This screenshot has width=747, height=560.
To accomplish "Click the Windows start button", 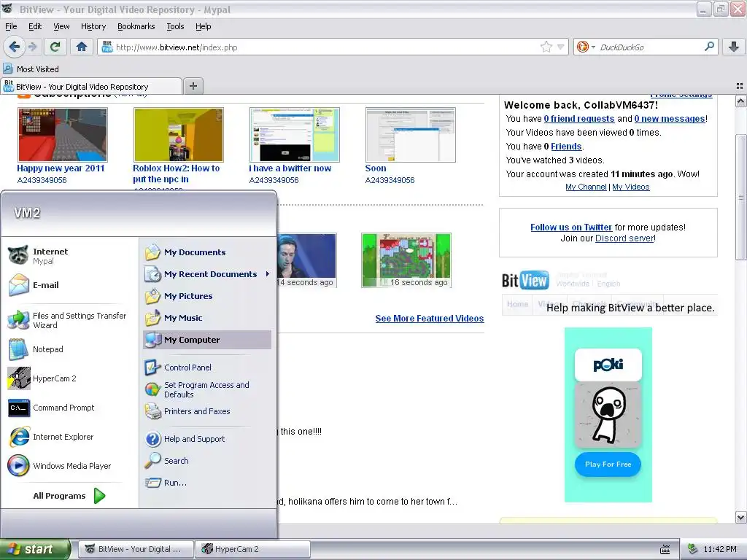I will tap(36, 549).
